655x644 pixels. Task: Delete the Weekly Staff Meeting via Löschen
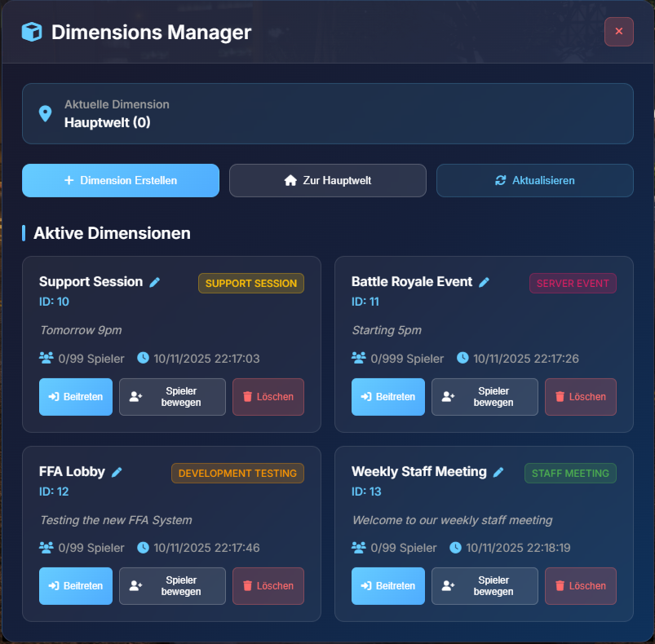[x=581, y=586]
